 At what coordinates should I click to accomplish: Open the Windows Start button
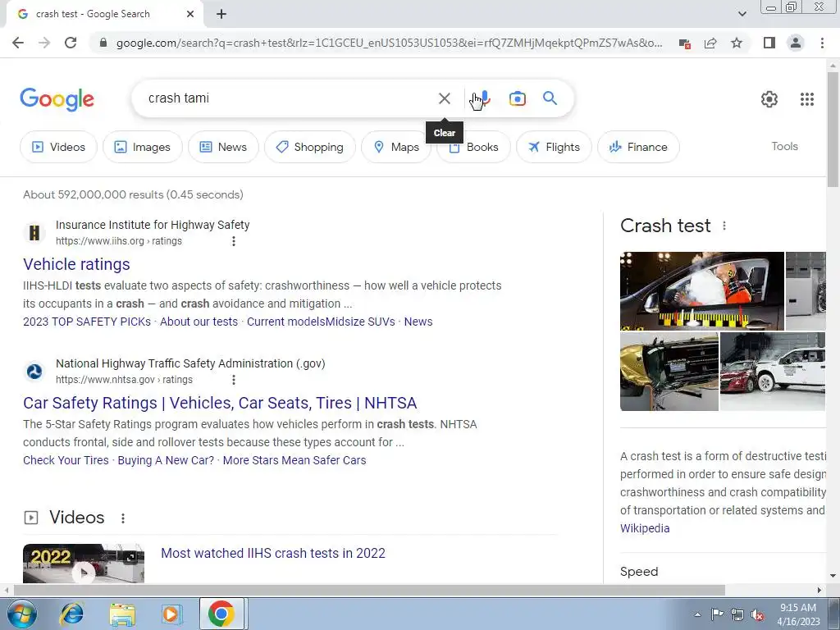21,614
